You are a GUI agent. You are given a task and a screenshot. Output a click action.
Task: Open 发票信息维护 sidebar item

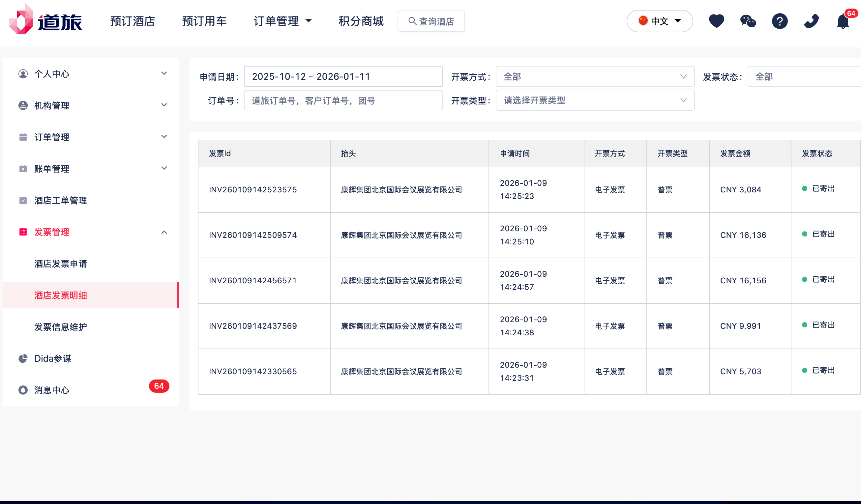point(60,327)
